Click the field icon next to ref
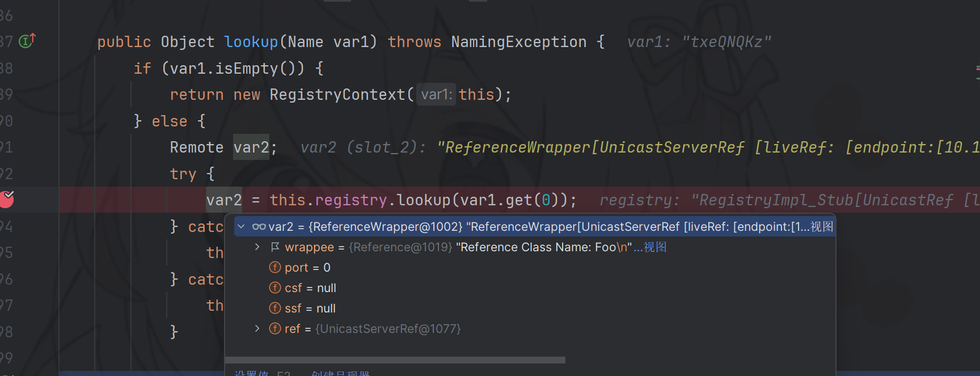 pyautogui.click(x=275, y=329)
